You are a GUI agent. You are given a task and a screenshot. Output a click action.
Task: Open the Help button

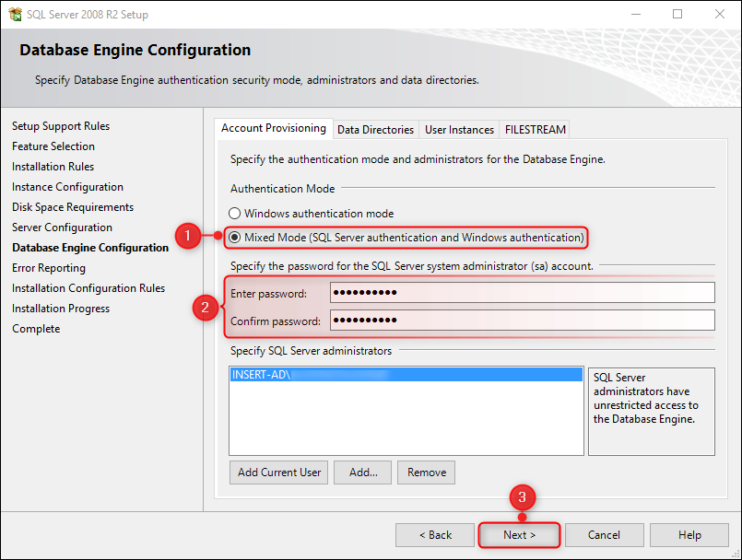point(689,535)
